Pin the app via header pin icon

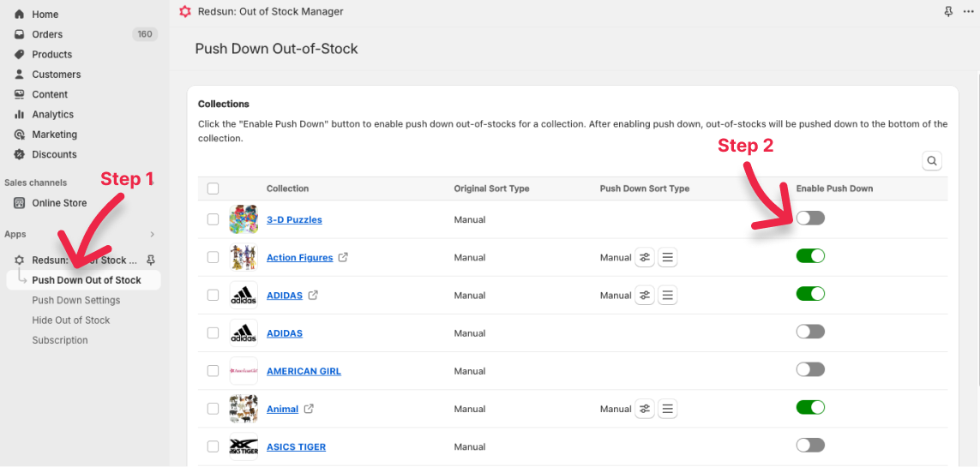click(x=949, y=11)
